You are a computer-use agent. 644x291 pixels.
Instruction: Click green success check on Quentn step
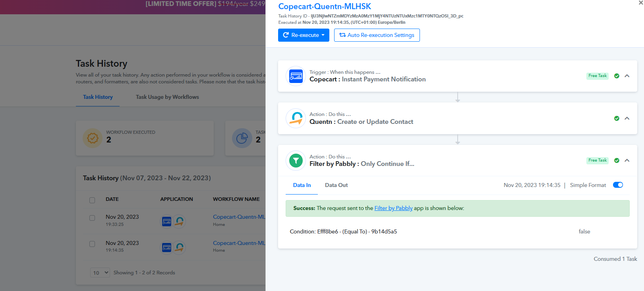coord(617,118)
